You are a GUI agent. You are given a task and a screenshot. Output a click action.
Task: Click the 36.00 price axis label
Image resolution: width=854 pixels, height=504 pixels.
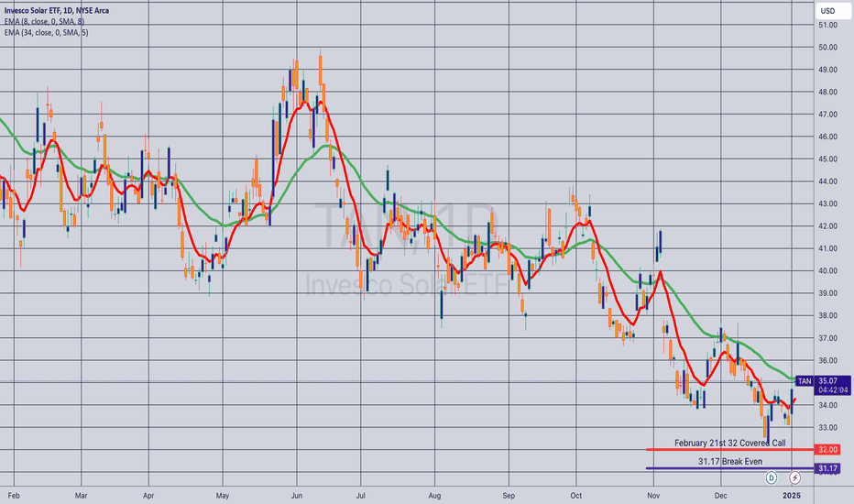click(x=827, y=361)
